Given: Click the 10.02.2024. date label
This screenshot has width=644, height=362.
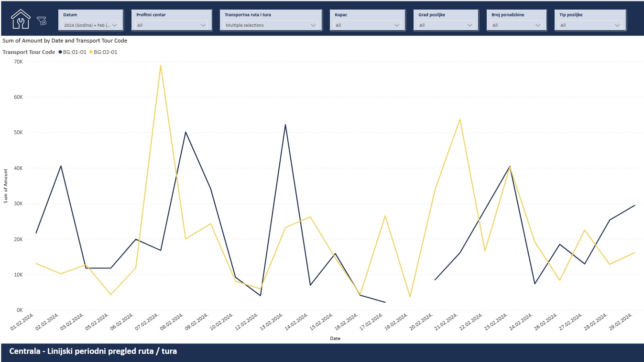Looking at the screenshot, I should [222, 322].
